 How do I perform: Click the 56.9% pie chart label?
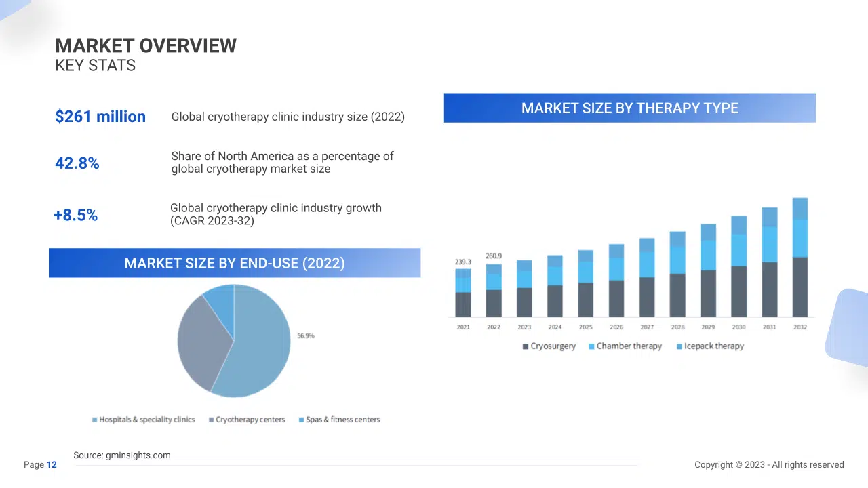point(305,335)
